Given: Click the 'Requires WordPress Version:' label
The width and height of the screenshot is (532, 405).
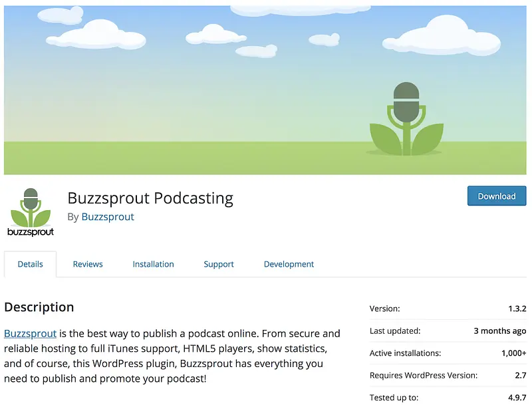Looking at the screenshot, I should [424, 375].
